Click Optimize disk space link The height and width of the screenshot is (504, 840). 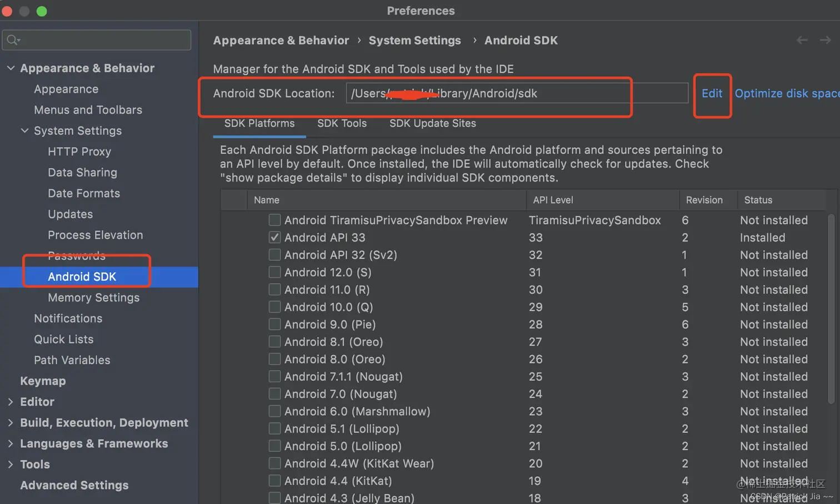pyautogui.click(x=787, y=93)
